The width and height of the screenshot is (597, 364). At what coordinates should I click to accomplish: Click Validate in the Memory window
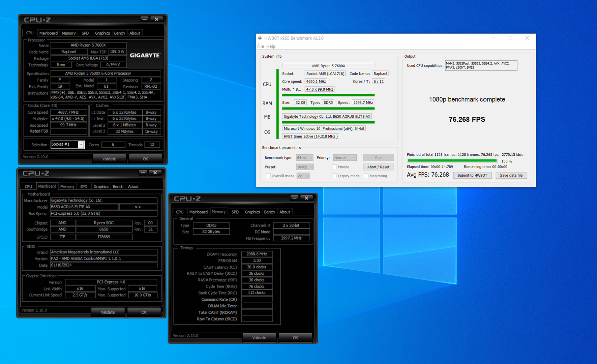coord(259,337)
